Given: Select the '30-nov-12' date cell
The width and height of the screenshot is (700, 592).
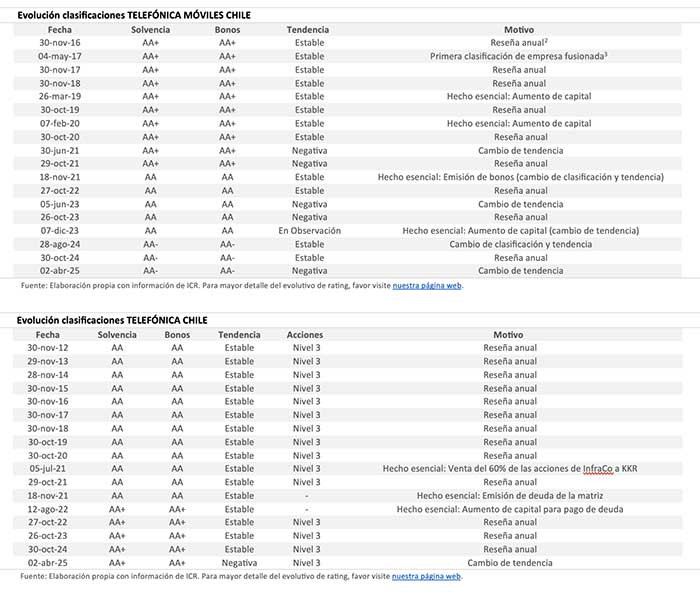Looking at the screenshot, I should click(x=48, y=347).
